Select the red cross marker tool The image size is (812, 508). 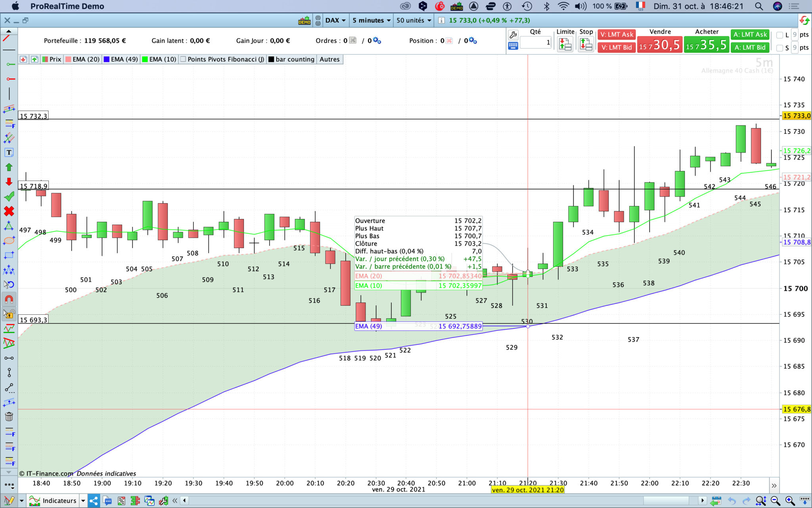tap(9, 211)
